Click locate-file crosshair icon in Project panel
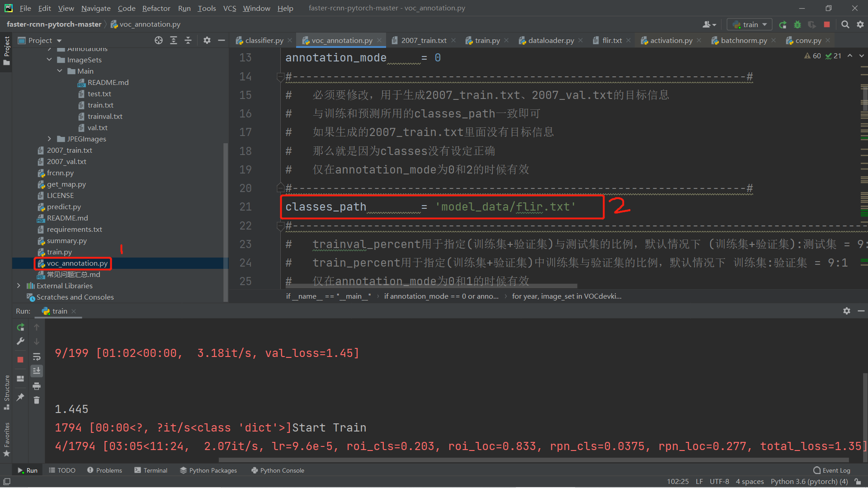868x488 pixels. tap(159, 41)
